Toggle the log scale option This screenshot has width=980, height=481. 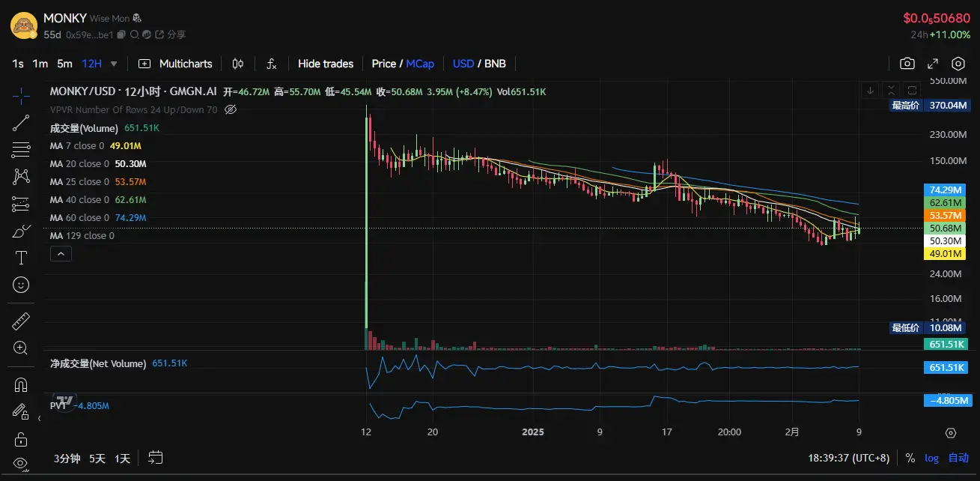[931, 458]
